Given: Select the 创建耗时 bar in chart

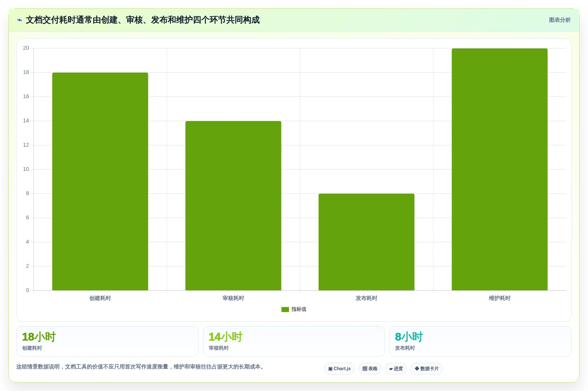Looking at the screenshot, I should [100, 181].
